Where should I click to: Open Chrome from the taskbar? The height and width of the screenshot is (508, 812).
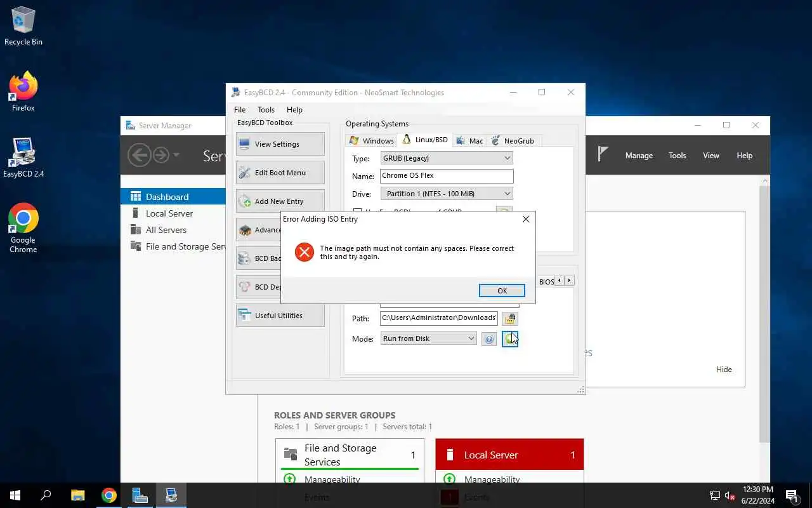pyautogui.click(x=108, y=495)
